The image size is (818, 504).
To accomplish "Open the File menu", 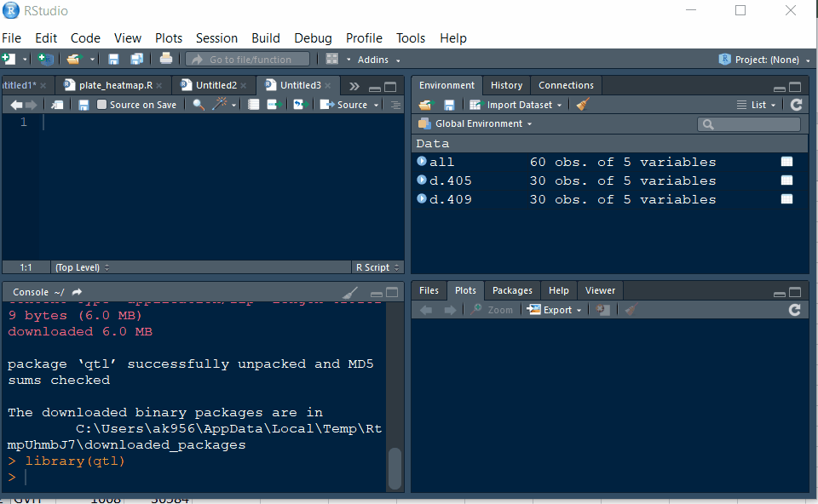I will 11,38.
